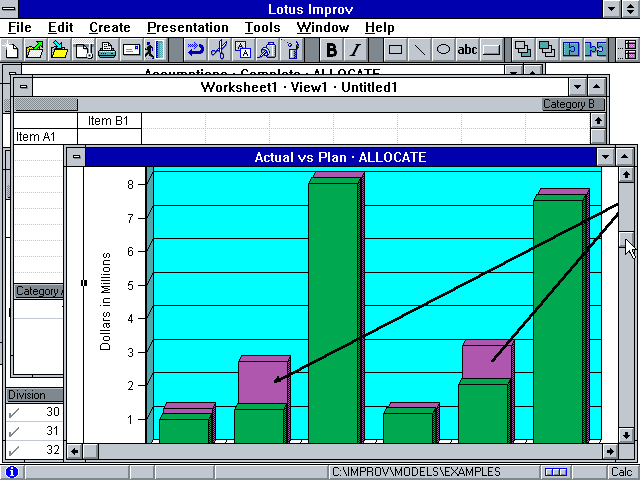Click the paste toolbar icon
The height and width of the screenshot is (480, 640).
click(268, 50)
